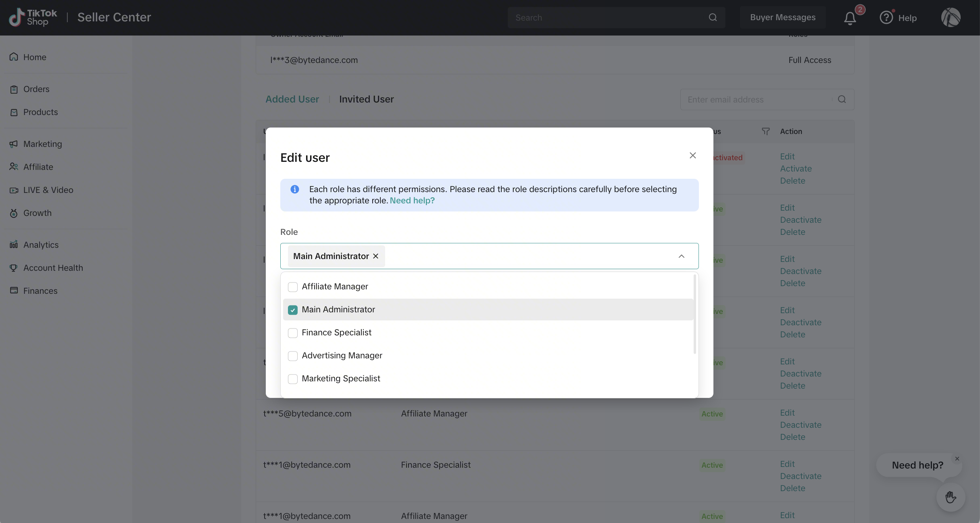Collapse the Role dropdown chevron

click(x=681, y=256)
